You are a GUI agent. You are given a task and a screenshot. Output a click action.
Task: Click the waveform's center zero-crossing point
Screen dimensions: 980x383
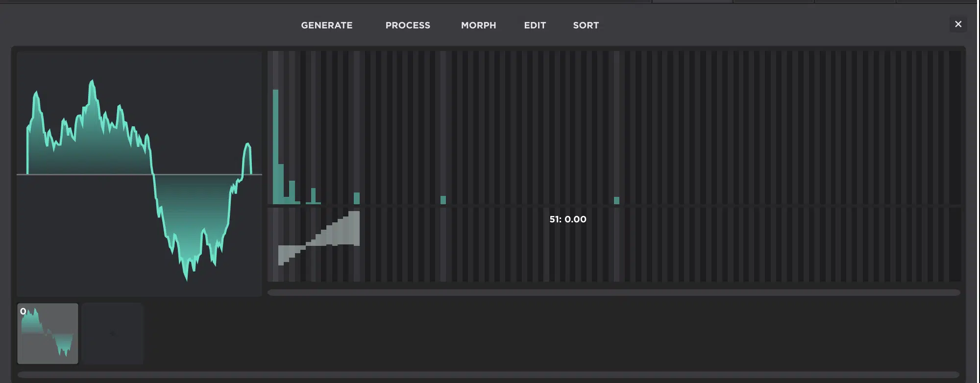point(152,174)
